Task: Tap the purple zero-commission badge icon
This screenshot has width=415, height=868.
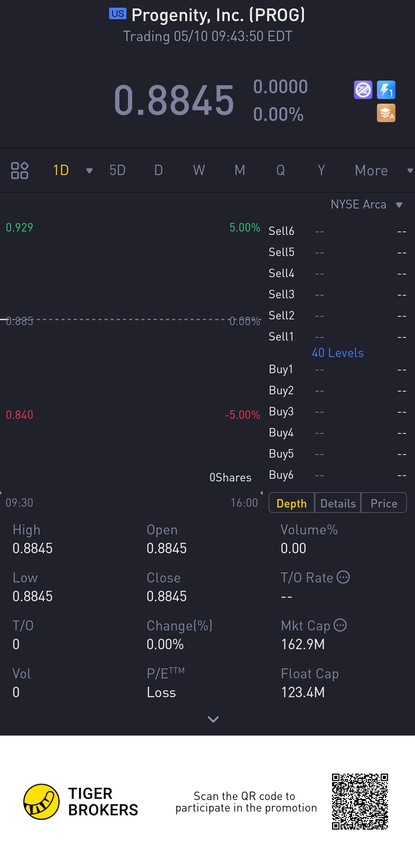Action: coord(363,90)
